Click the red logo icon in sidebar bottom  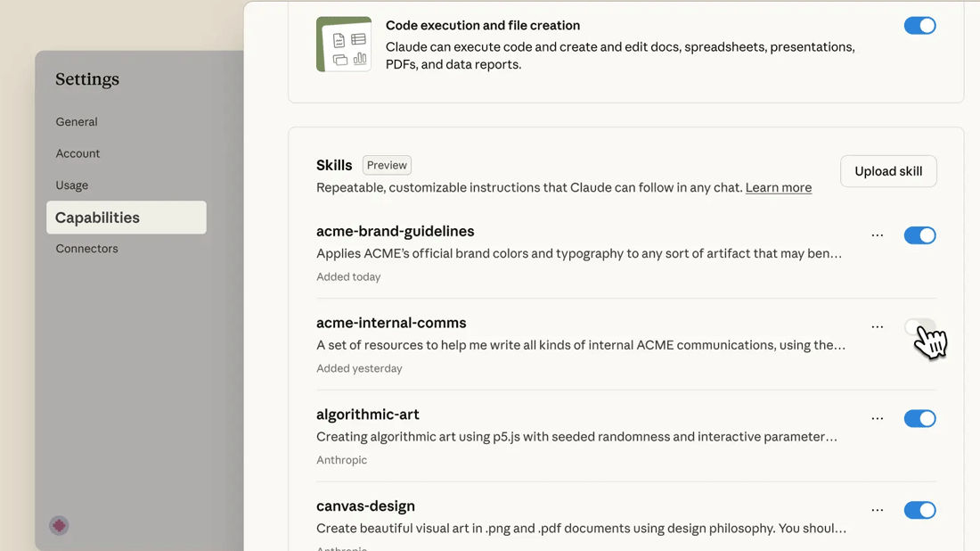[59, 525]
